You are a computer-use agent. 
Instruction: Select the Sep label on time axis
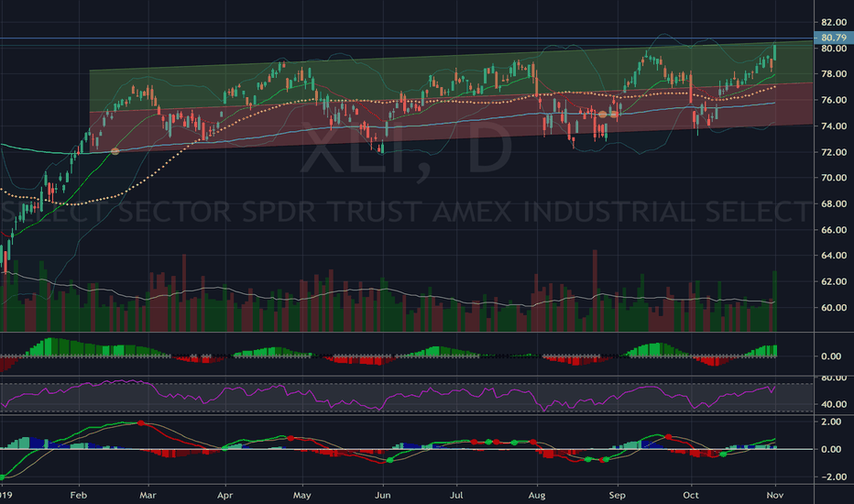617,495
